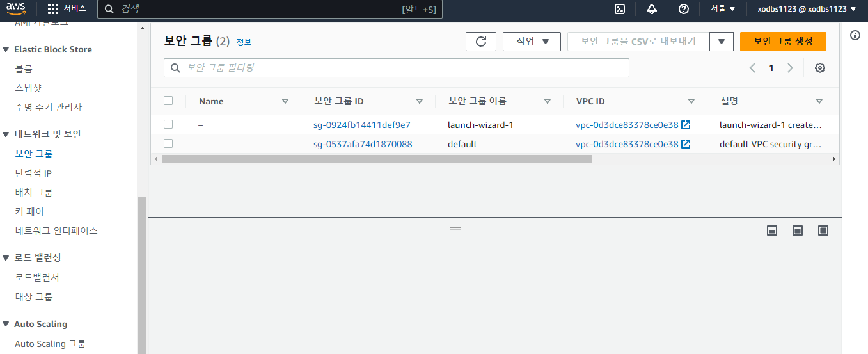This screenshot has width=868, height=354.
Task: Open 탄력적 IP in the sidebar
Action: tap(33, 173)
